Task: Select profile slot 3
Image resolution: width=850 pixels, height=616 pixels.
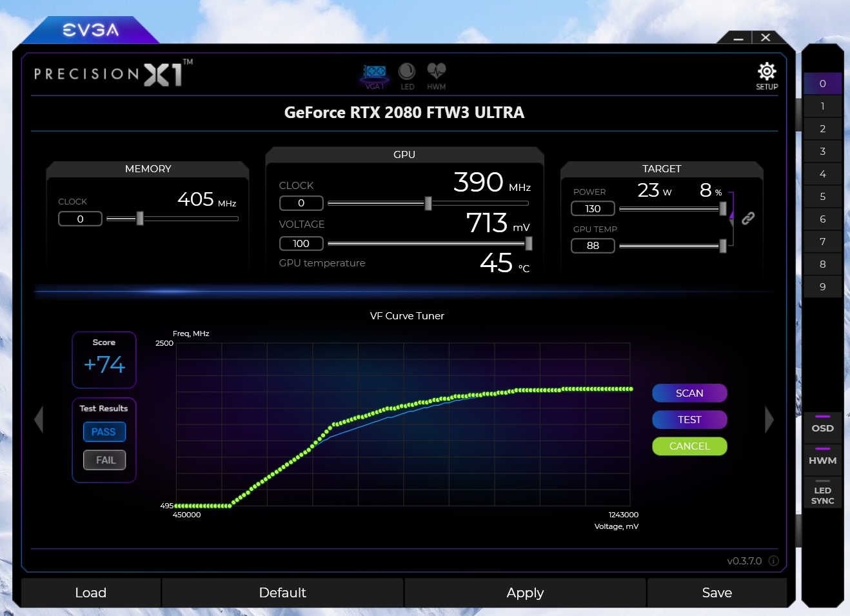Action: (x=822, y=151)
